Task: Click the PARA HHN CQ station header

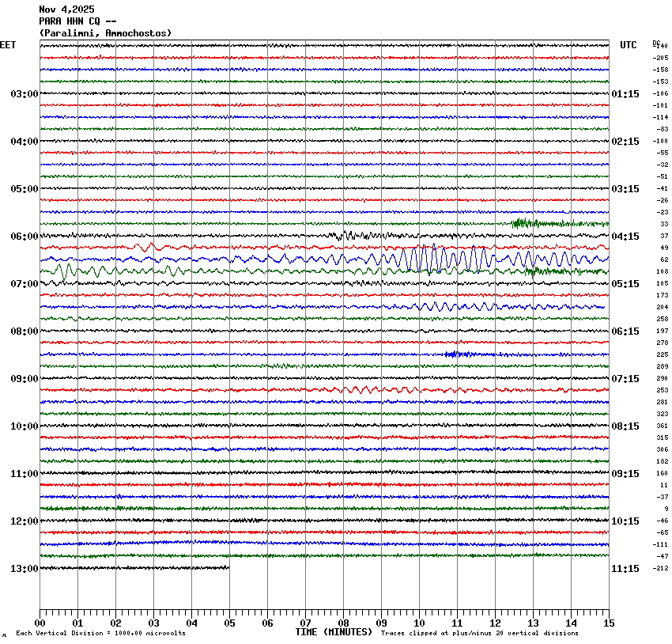Action: [79, 21]
